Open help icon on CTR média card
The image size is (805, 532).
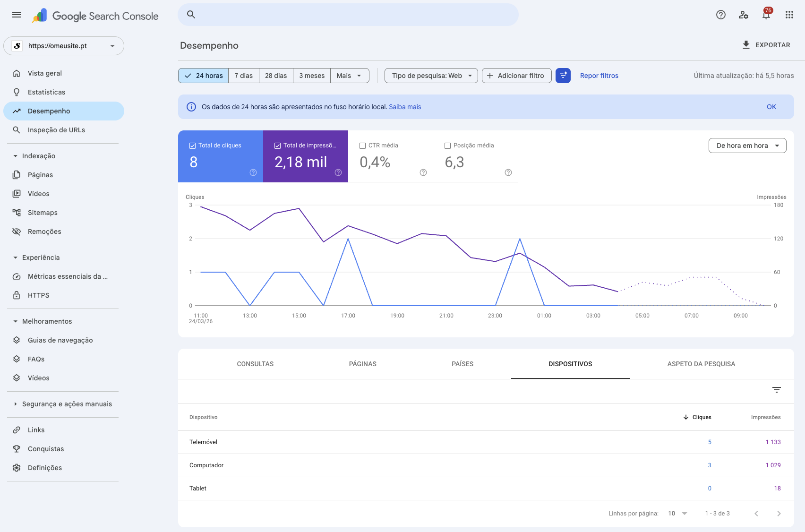tap(423, 172)
